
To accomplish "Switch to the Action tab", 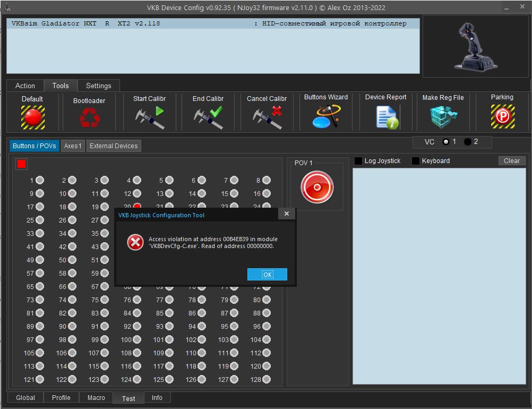I will coord(25,86).
